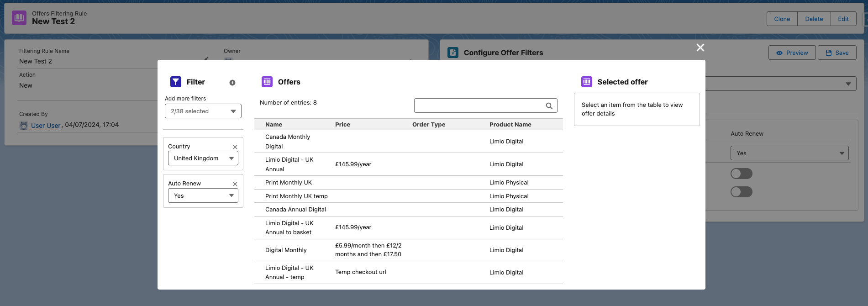This screenshot has width=868, height=306.
Task: Click the Preview button
Action: [x=792, y=53]
